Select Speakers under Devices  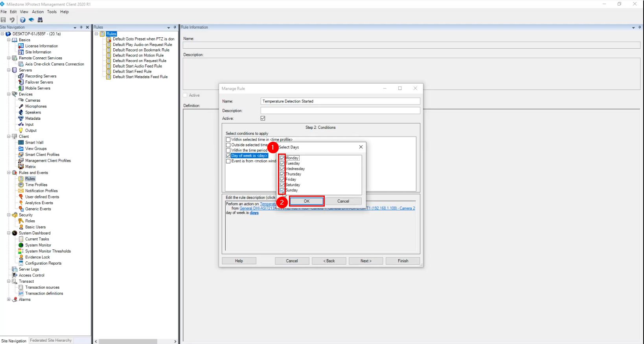point(33,112)
